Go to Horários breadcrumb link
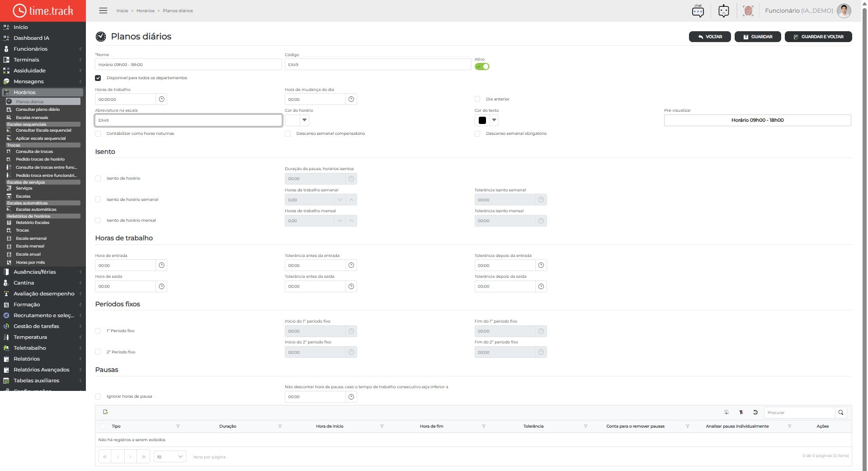868x471 pixels. click(x=146, y=10)
